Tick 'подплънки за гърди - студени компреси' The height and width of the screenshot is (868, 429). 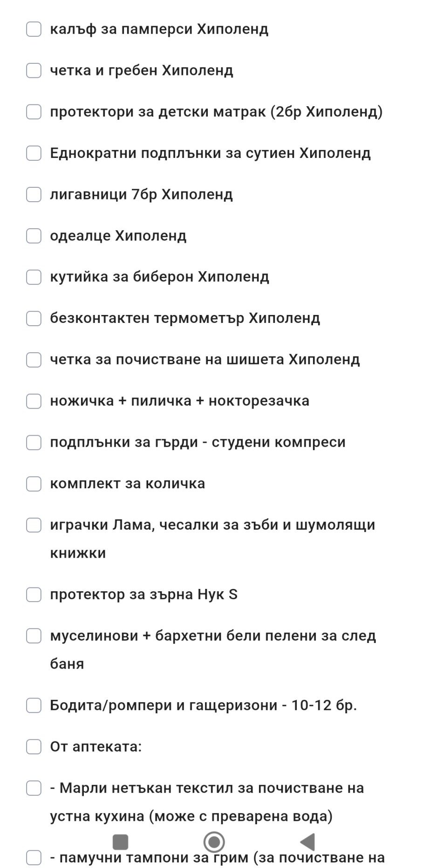pyautogui.click(x=34, y=442)
